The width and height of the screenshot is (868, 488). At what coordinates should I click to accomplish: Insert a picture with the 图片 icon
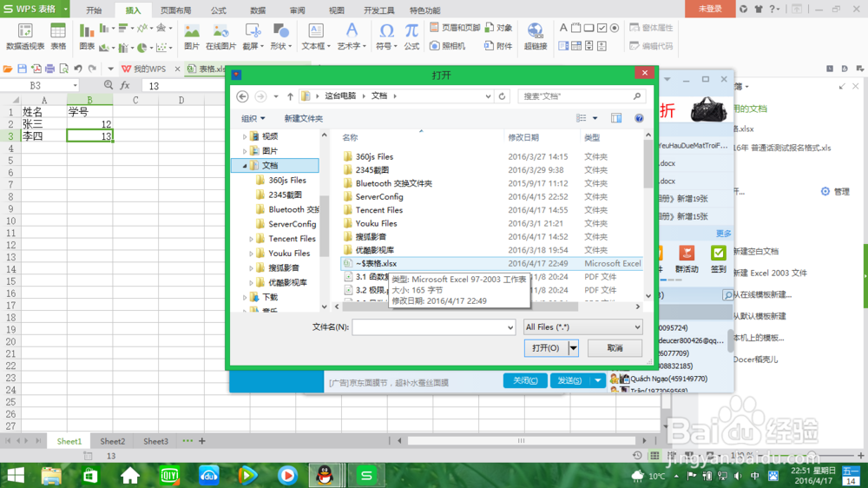(x=192, y=36)
